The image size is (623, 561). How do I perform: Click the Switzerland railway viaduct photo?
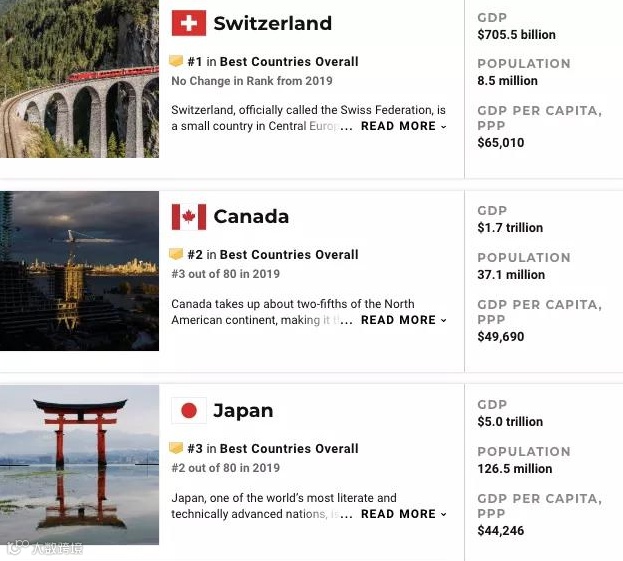(x=79, y=78)
